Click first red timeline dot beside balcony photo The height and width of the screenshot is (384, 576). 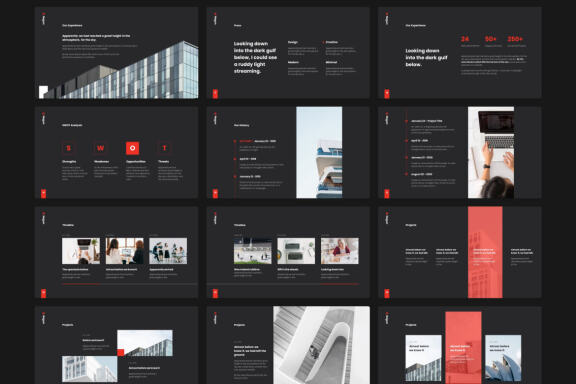(235, 141)
